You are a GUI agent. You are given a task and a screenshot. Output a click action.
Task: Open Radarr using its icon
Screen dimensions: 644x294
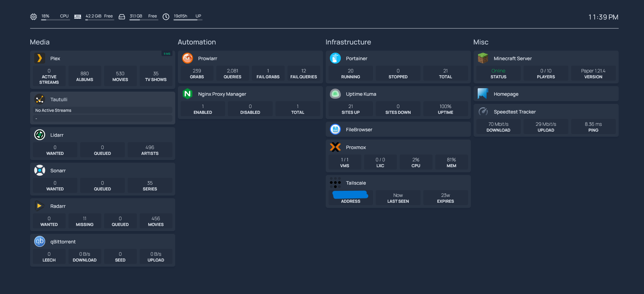click(x=40, y=206)
